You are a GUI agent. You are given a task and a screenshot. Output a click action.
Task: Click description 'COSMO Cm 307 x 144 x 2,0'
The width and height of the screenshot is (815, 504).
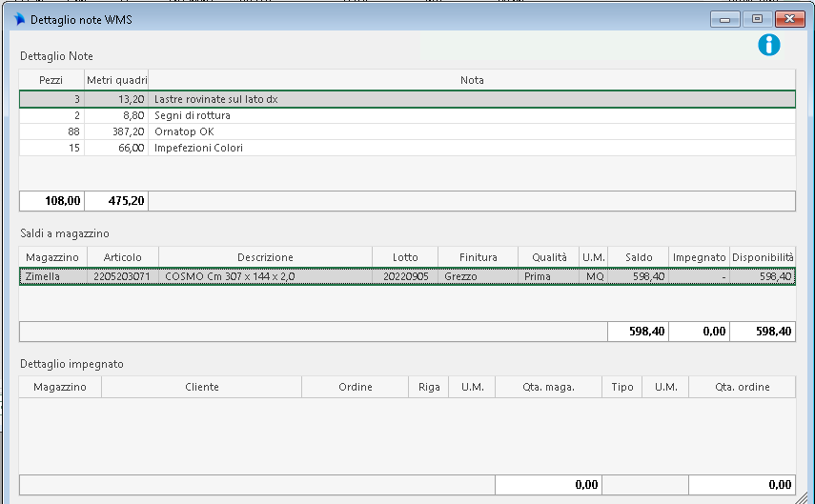266,276
